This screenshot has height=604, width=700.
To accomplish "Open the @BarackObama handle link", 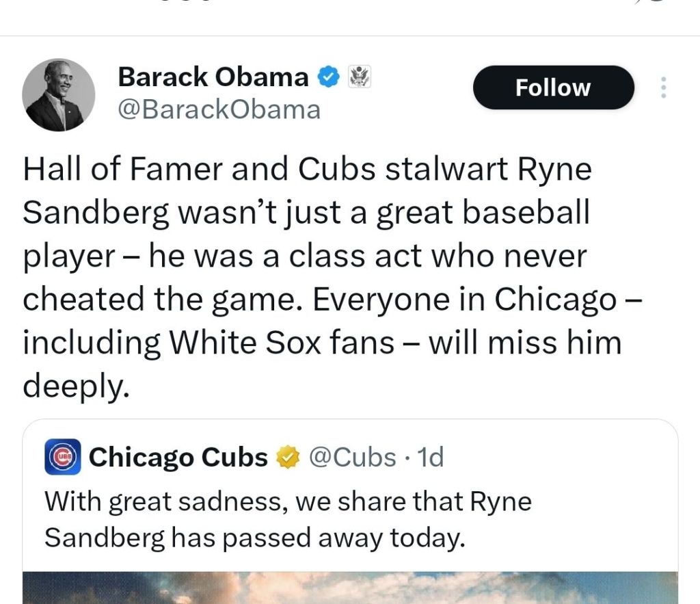I will (x=219, y=109).
